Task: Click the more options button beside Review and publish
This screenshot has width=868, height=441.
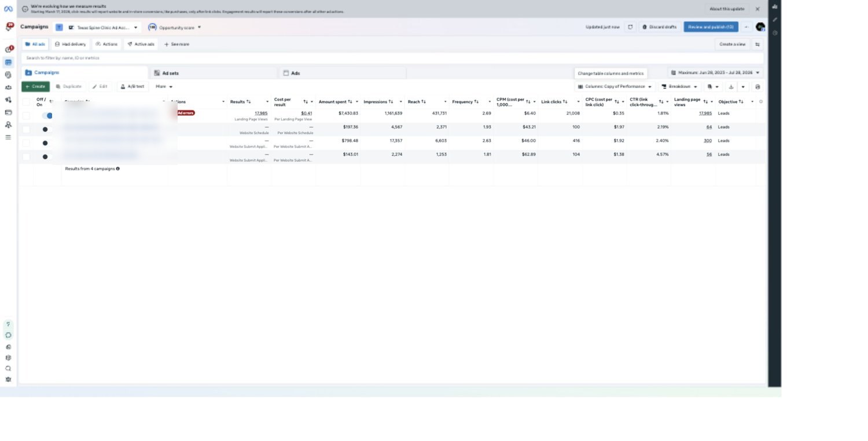Action: 746,27
